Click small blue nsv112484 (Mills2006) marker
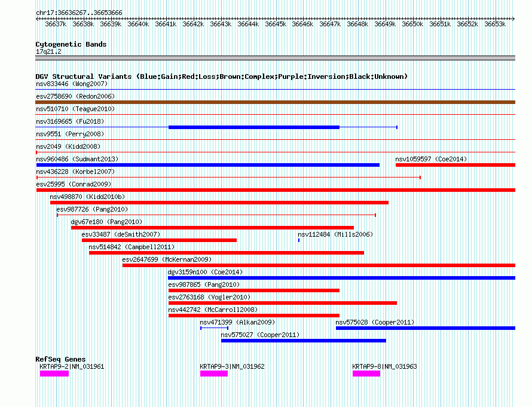The image size is (532, 407). tap(299, 240)
